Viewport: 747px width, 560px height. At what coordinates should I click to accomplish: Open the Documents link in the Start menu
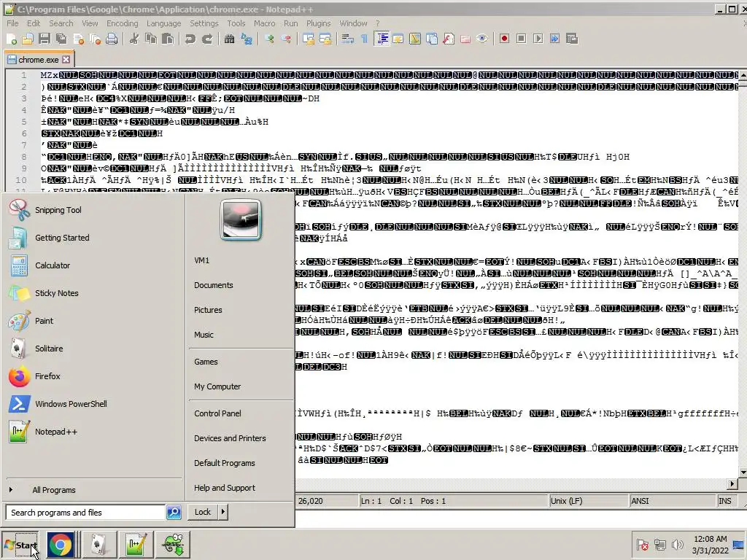[x=214, y=285]
